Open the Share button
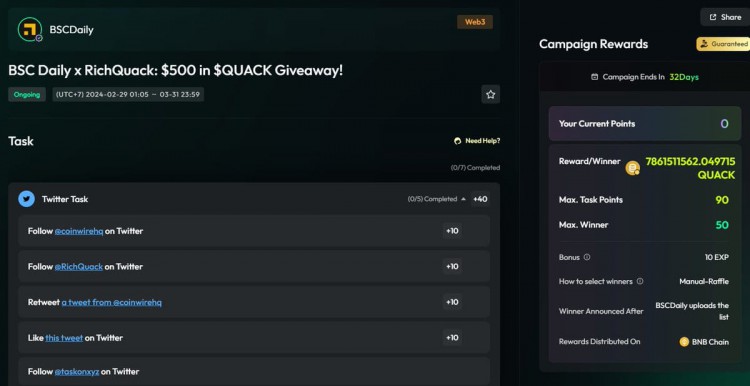The width and height of the screenshot is (750, 386). (725, 17)
